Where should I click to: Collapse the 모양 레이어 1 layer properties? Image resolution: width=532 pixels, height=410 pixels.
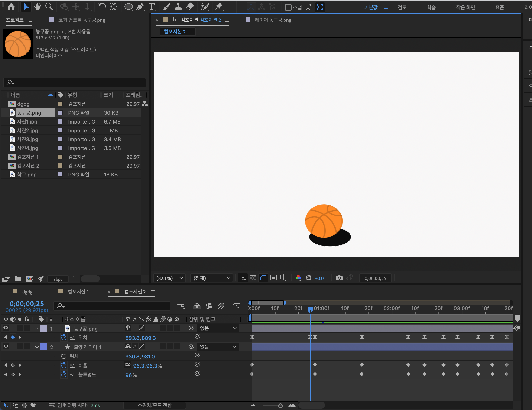[x=37, y=347]
